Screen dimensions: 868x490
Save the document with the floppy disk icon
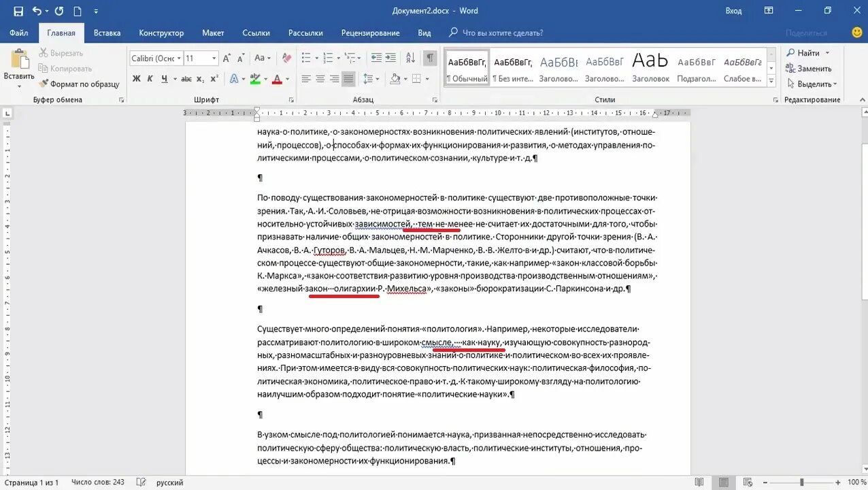(x=18, y=11)
